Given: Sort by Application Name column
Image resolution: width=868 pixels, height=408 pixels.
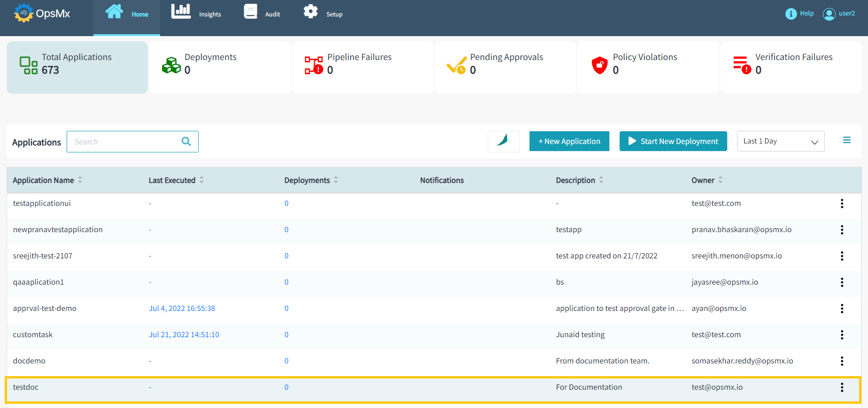Looking at the screenshot, I should [x=80, y=180].
